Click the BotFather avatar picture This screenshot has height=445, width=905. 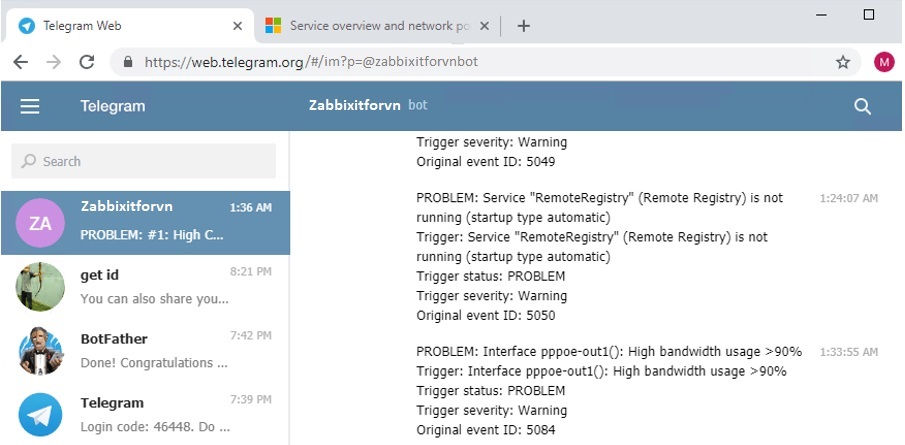click(40, 350)
